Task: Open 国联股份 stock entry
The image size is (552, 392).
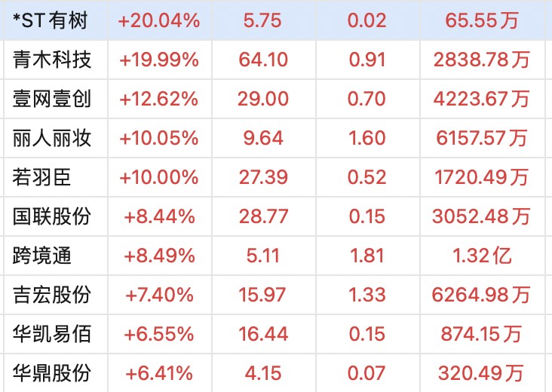Action: click(x=52, y=216)
